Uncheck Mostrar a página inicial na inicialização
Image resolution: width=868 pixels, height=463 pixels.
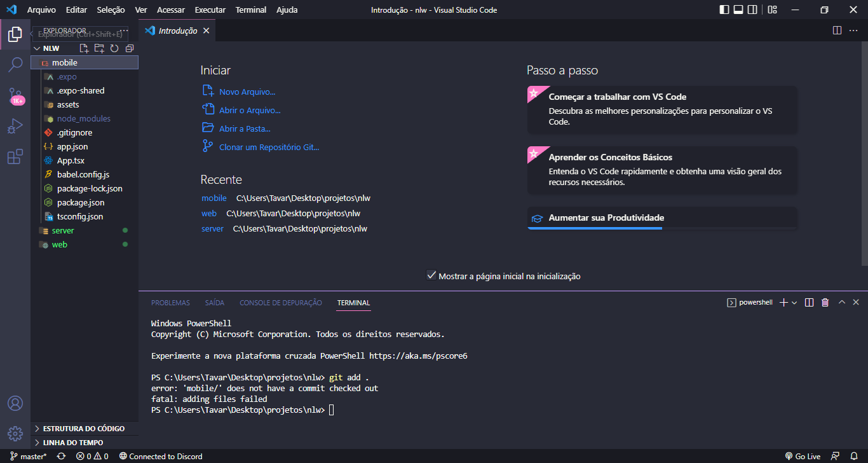(431, 275)
